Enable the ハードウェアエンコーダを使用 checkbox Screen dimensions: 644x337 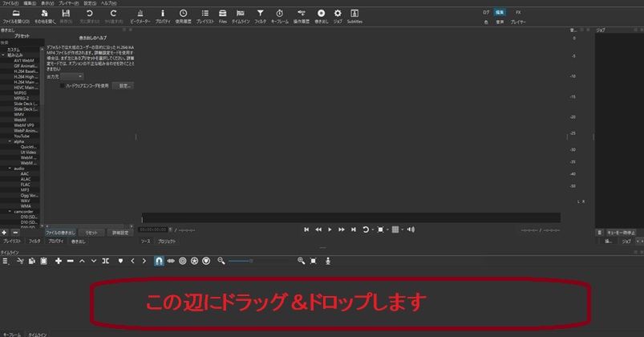tap(63, 84)
